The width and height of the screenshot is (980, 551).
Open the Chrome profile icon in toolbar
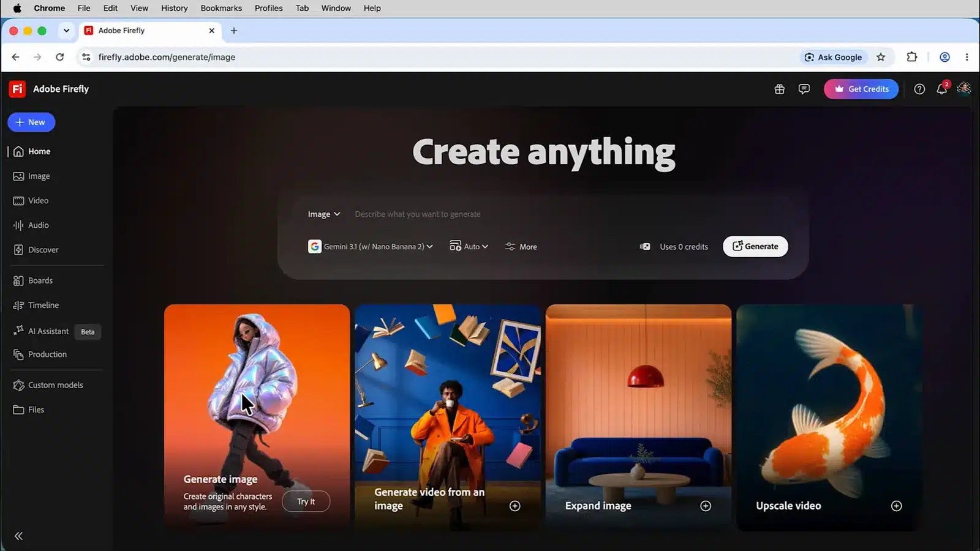pyautogui.click(x=945, y=57)
